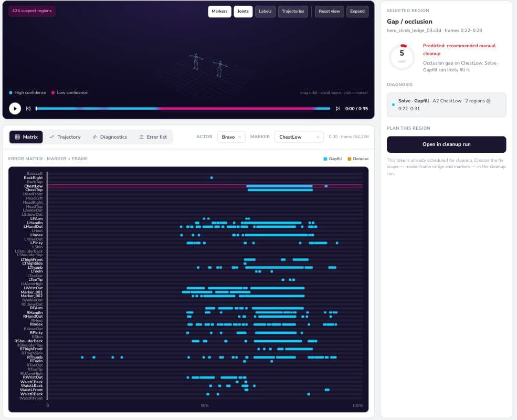Select the WaistCBack row label
This screenshot has height=420, width=517.
pos(31,382)
